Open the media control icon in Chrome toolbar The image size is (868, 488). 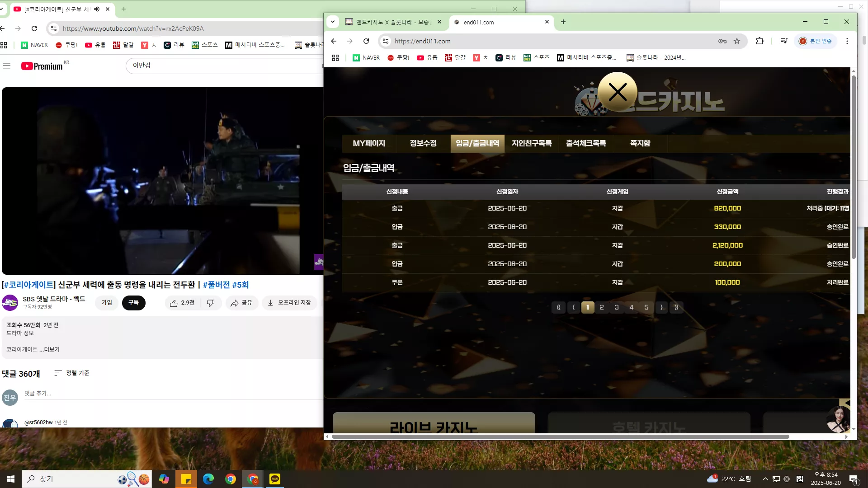tap(784, 41)
